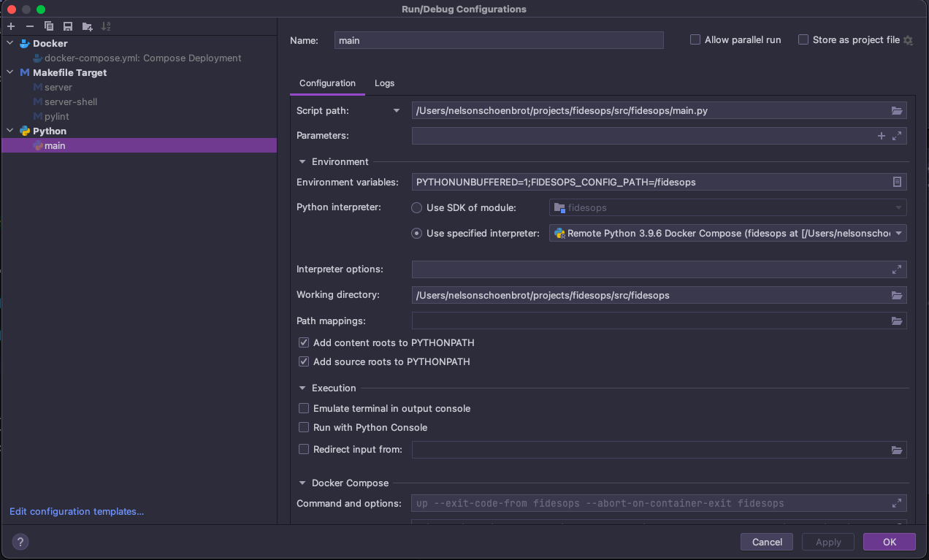Remove the selected run configuration
Viewport: 929px width, 560px height.
tap(28, 26)
